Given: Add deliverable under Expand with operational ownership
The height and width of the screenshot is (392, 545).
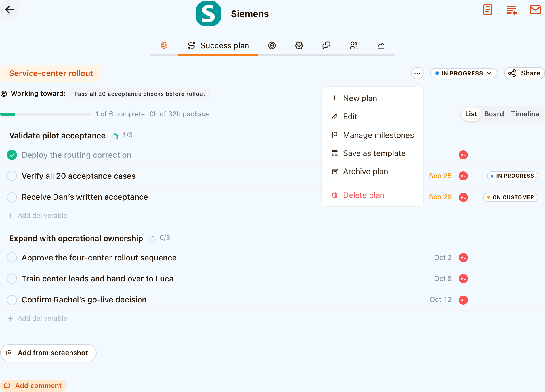Looking at the screenshot, I should 37,318.
